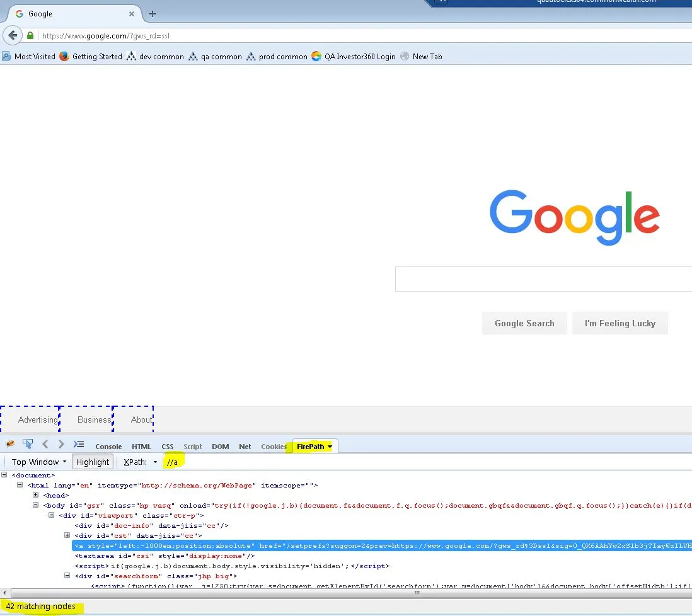Click the Google logo
Viewport: 692px width, 616px height.
pyautogui.click(x=574, y=217)
